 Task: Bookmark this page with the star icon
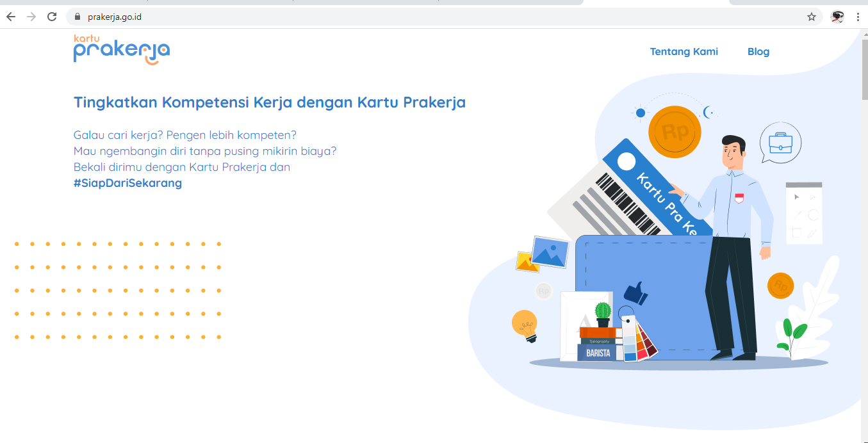pos(812,17)
